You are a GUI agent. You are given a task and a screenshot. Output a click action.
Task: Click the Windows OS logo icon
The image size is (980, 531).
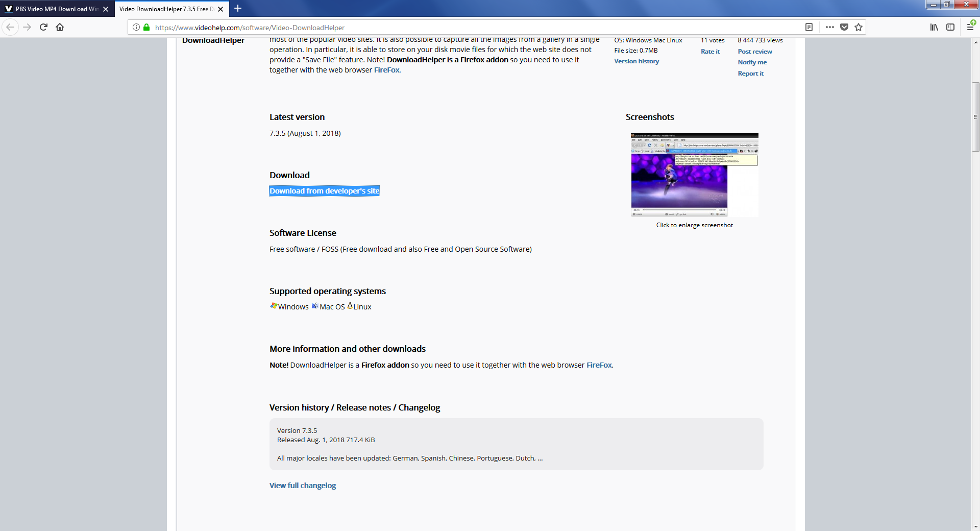click(274, 306)
